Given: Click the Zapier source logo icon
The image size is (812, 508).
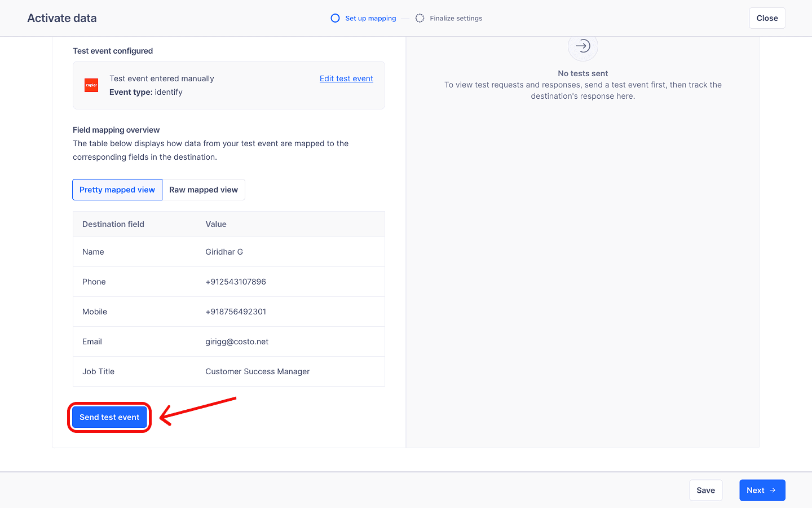Looking at the screenshot, I should pyautogui.click(x=91, y=85).
